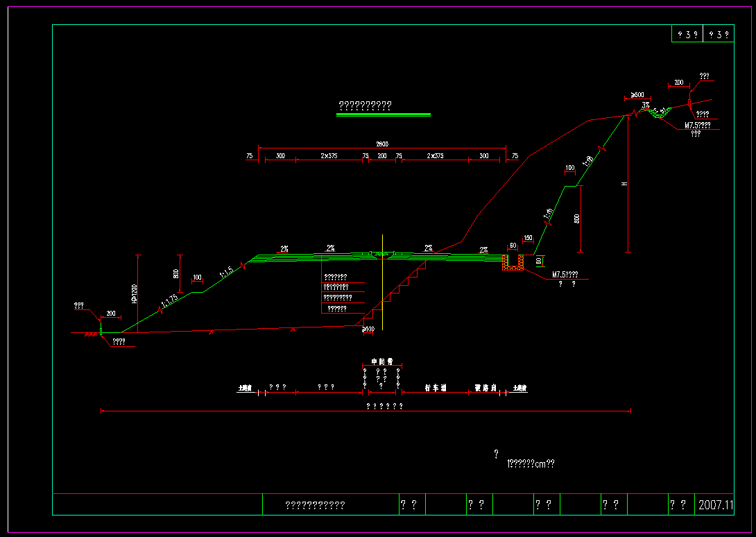The image size is (756, 537).
Task: Click the M7.5 leader label below side ditch
Action: (565, 275)
